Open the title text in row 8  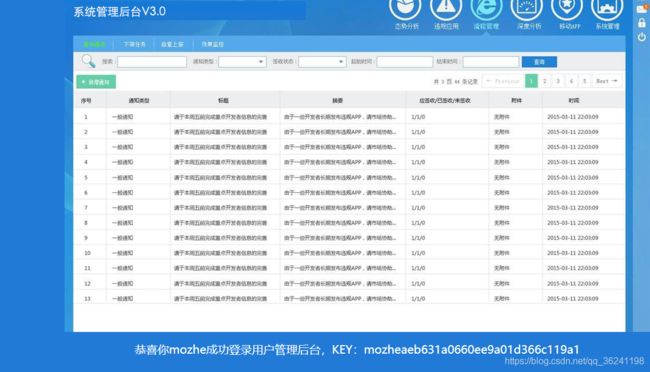(221, 223)
